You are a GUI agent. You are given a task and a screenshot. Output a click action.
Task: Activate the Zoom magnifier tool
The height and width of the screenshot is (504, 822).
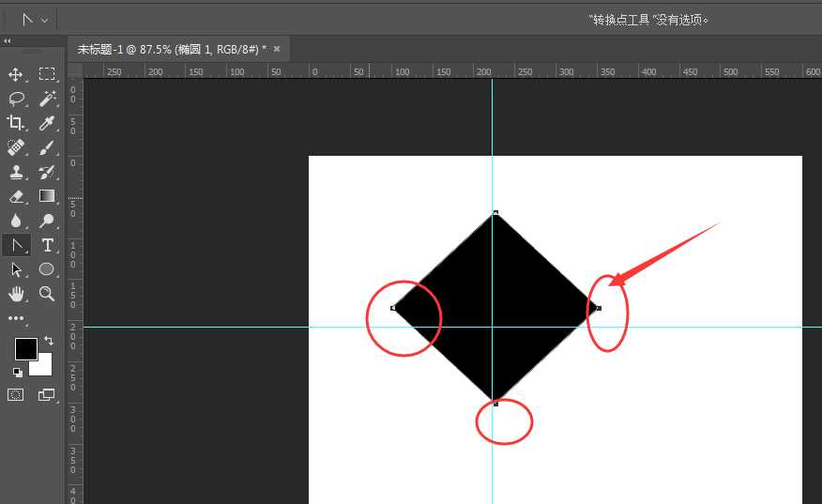point(47,294)
